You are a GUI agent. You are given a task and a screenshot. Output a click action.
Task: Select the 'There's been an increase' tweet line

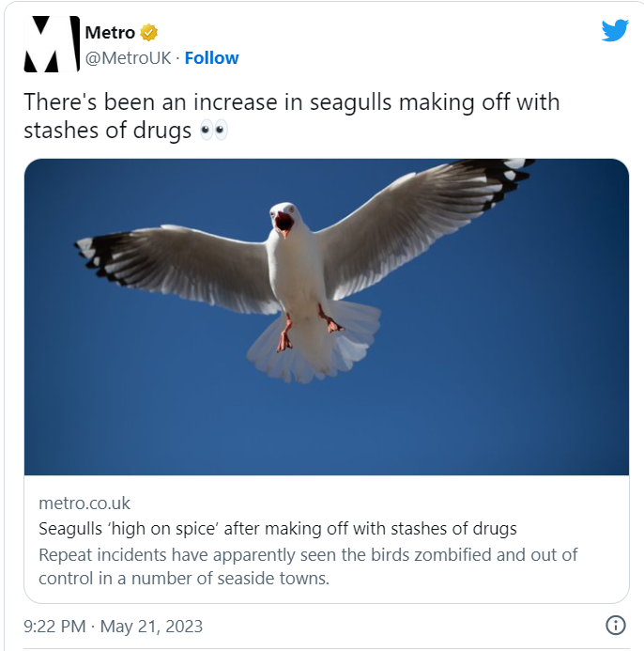pos(292,102)
